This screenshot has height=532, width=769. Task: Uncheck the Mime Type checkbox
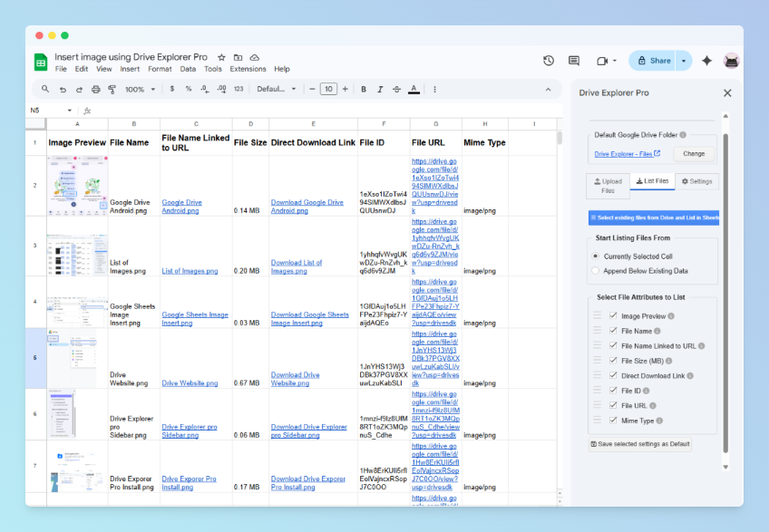(x=612, y=421)
